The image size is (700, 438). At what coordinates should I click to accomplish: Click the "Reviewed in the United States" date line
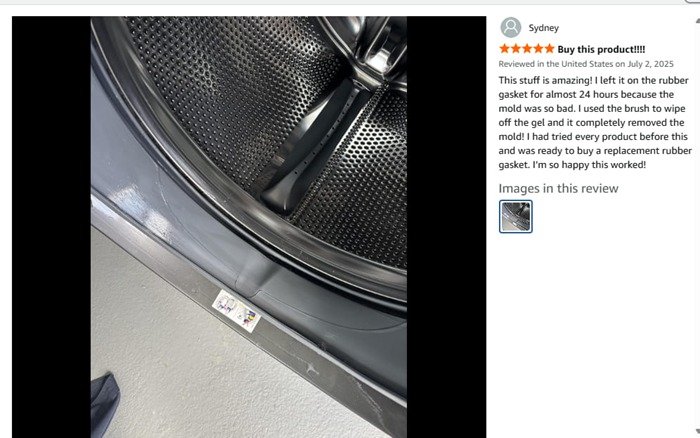tap(586, 64)
